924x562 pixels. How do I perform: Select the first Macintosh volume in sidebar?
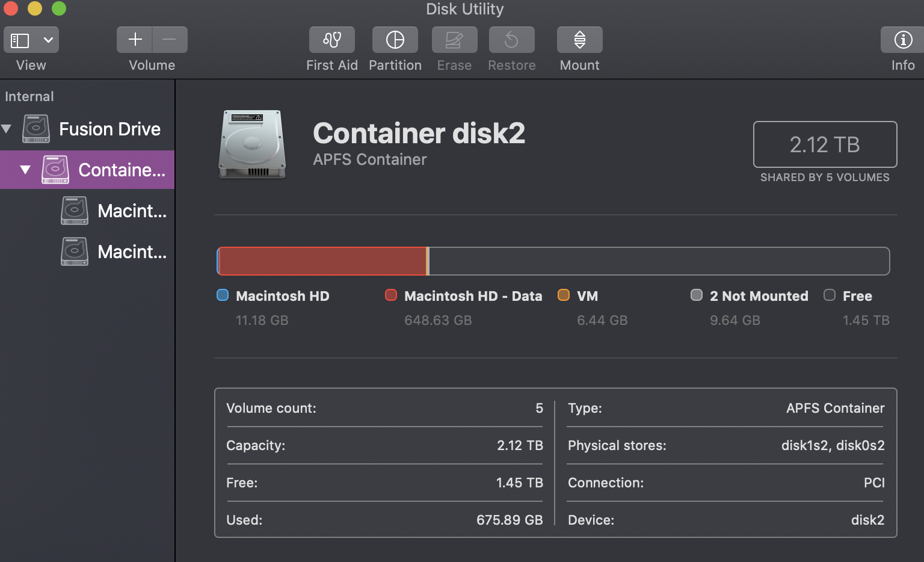click(131, 211)
